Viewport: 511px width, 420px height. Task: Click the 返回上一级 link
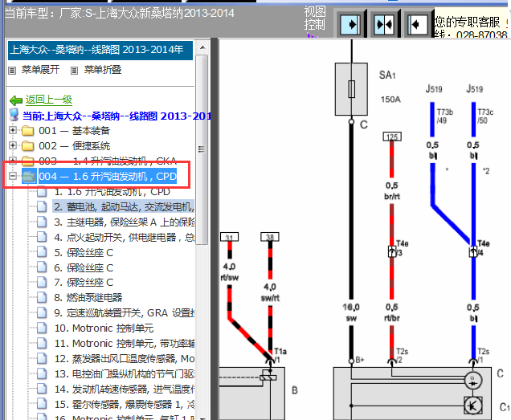tap(49, 100)
